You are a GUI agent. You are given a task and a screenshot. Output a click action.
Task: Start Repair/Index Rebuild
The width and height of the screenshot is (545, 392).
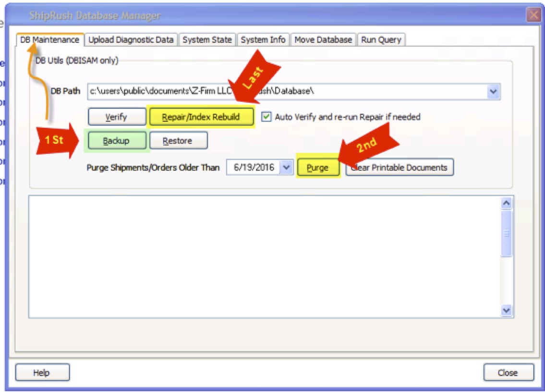click(201, 117)
